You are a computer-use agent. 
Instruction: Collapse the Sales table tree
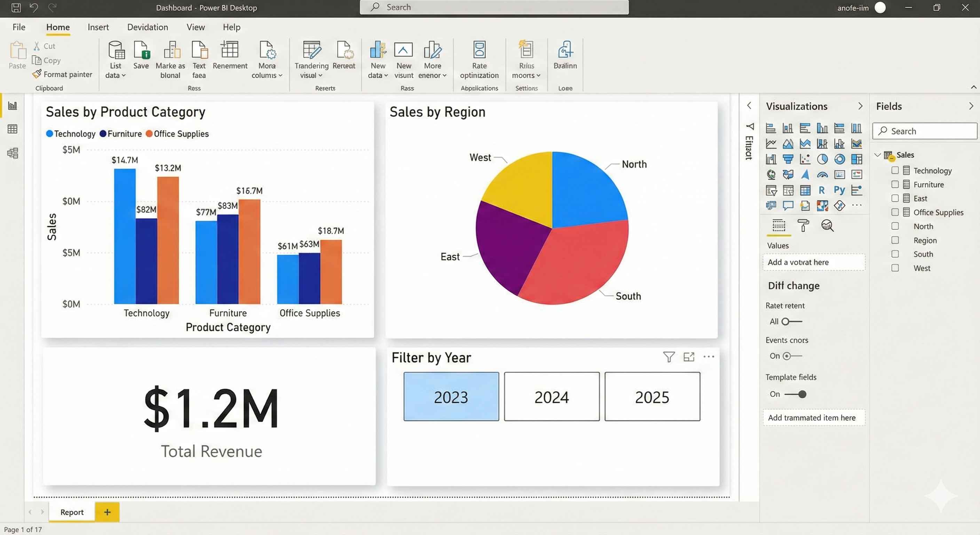click(878, 155)
